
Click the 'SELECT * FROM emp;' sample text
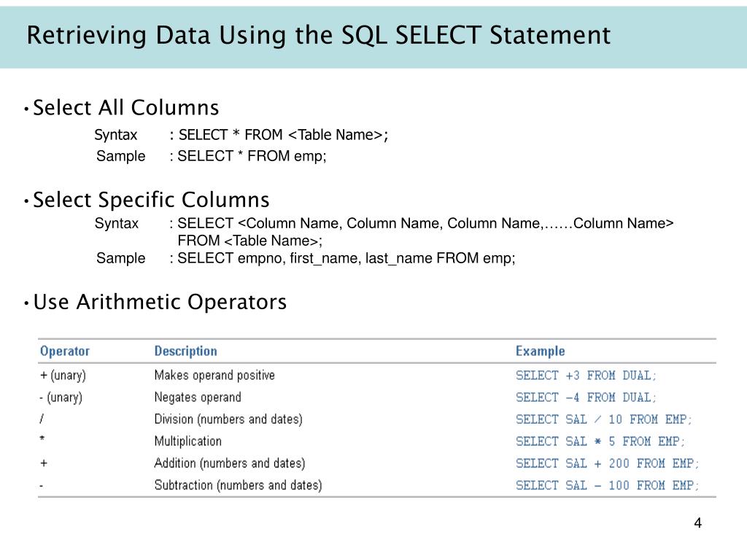point(252,156)
